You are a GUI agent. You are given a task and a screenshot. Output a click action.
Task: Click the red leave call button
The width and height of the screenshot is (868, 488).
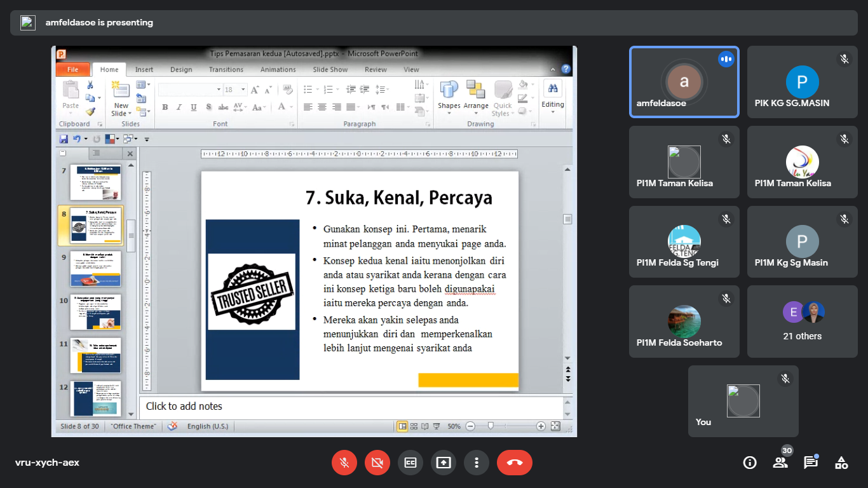514,463
